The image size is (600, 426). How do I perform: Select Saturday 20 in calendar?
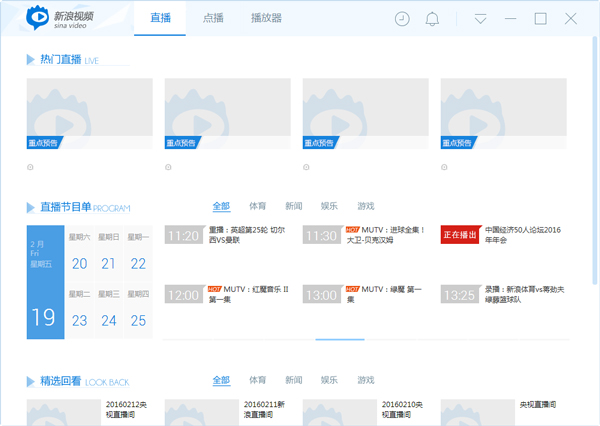(x=80, y=253)
